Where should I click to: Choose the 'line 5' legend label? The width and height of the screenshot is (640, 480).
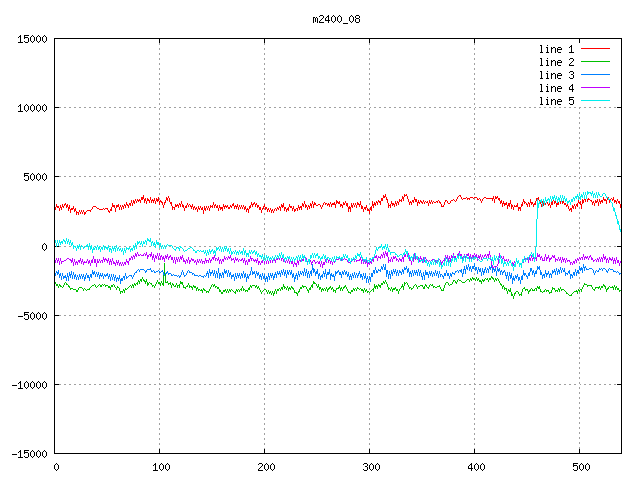pyautogui.click(x=557, y=101)
